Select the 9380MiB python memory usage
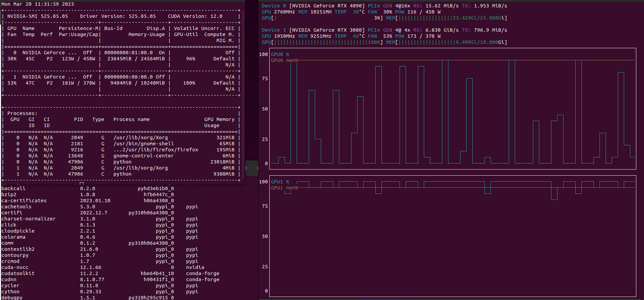The image size is (644, 300). (x=224, y=174)
